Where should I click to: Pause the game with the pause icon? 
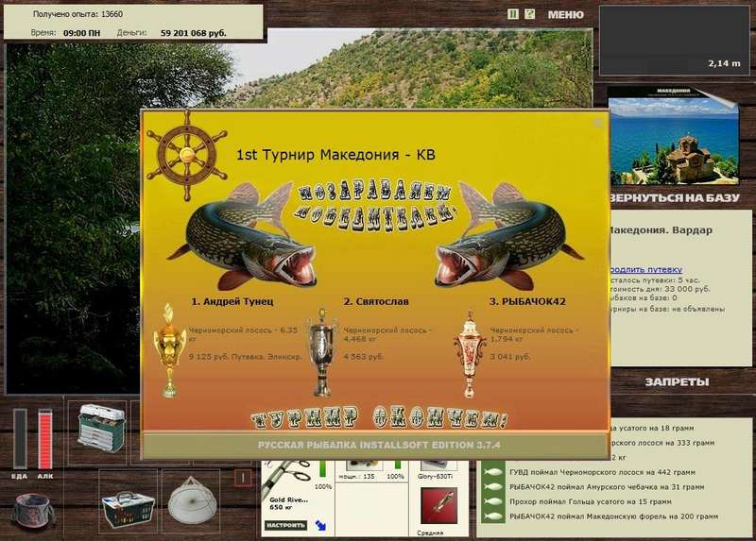513,14
